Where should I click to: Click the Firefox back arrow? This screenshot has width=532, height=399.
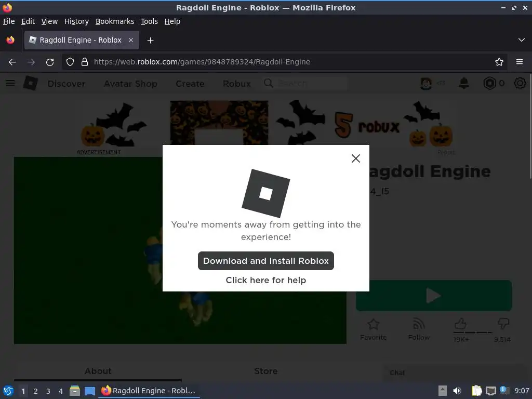(x=12, y=62)
